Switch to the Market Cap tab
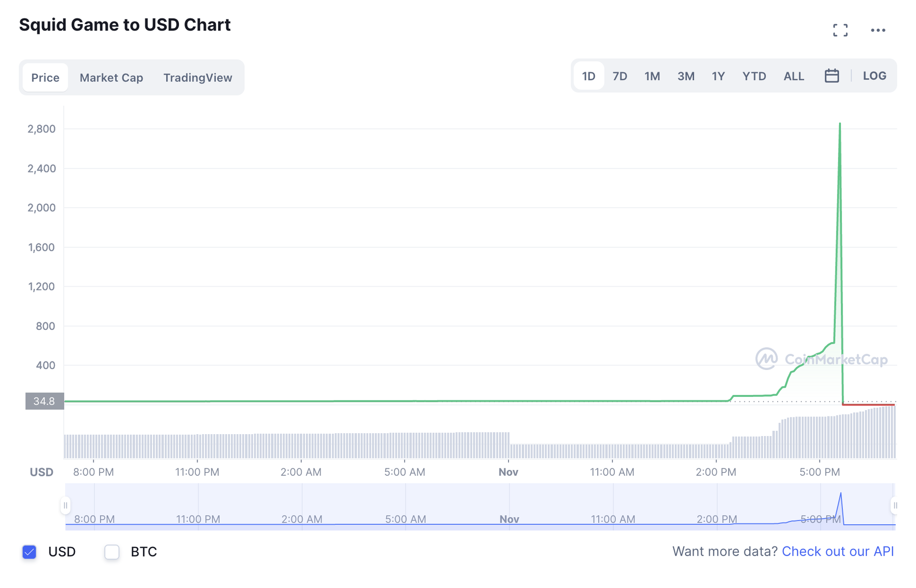The width and height of the screenshot is (916, 588). [x=111, y=77]
